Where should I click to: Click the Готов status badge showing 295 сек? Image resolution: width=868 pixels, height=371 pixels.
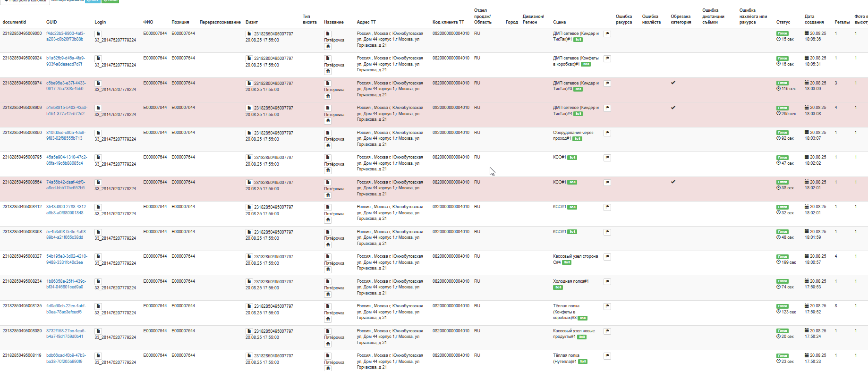(783, 108)
